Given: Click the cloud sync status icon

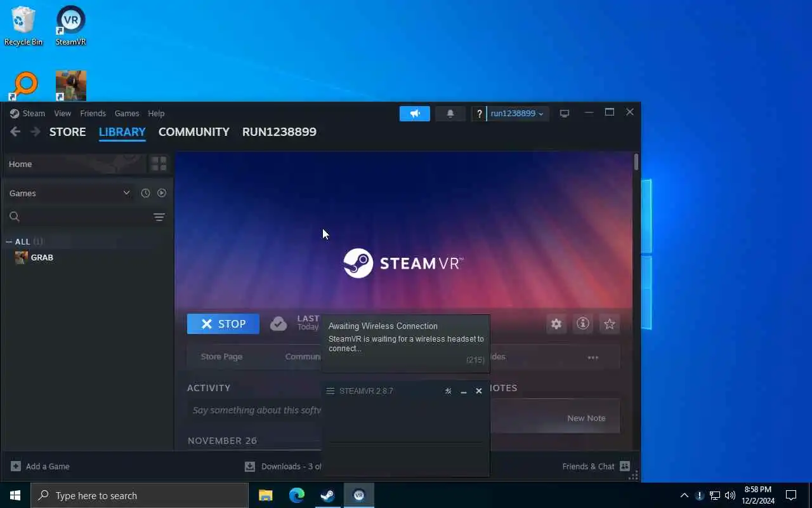Looking at the screenshot, I should click(278, 324).
